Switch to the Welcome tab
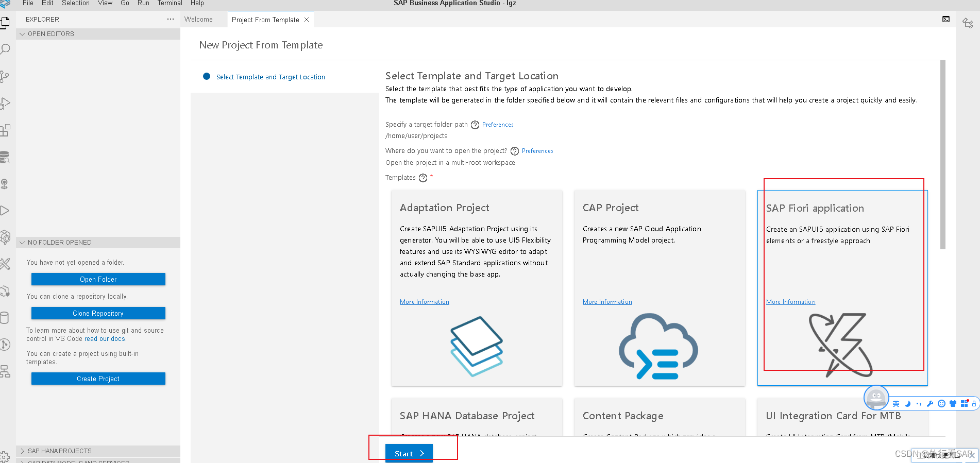The height and width of the screenshot is (463, 980). (x=198, y=20)
